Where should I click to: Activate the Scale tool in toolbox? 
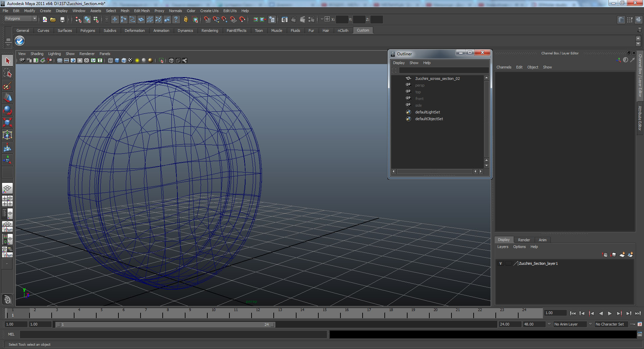pyautogui.click(x=7, y=123)
